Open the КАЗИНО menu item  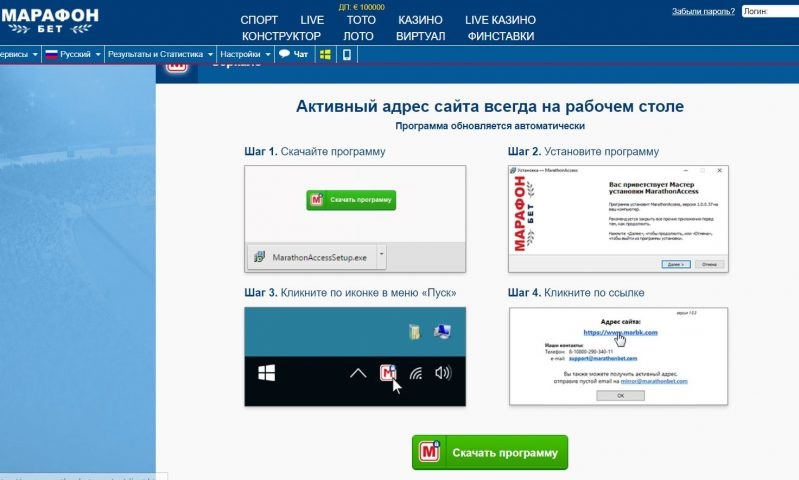[420, 20]
